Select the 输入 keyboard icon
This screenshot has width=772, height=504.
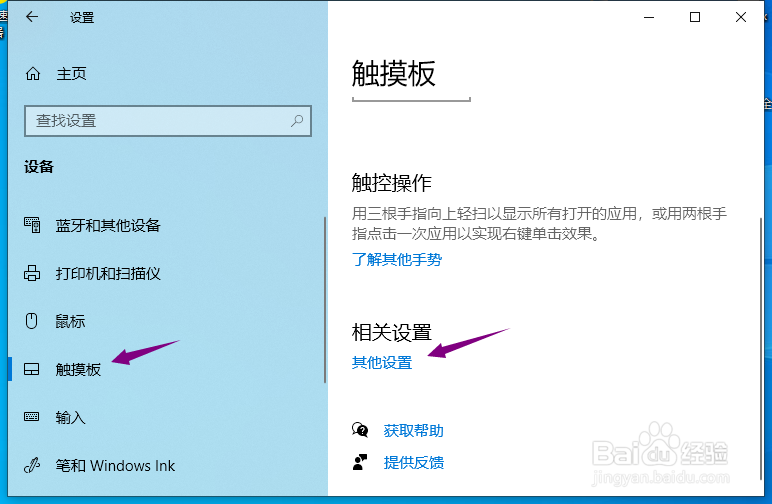click(x=32, y=417)
